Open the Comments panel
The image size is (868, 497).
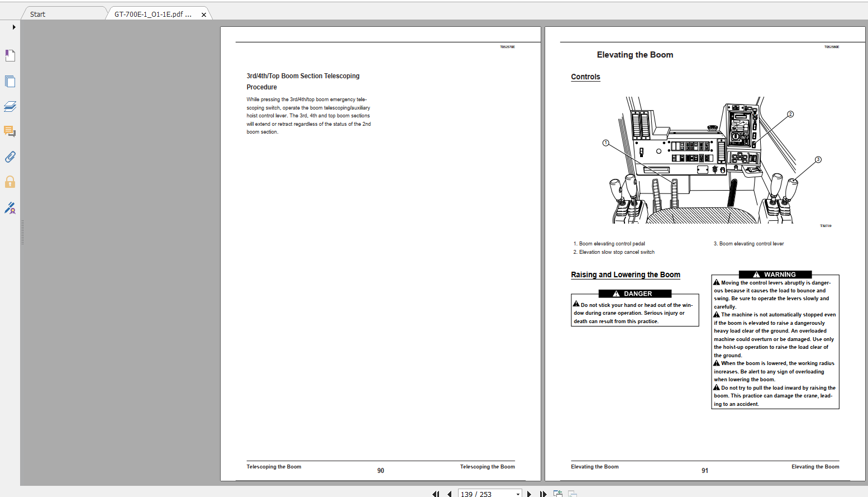tap(10, 131)
